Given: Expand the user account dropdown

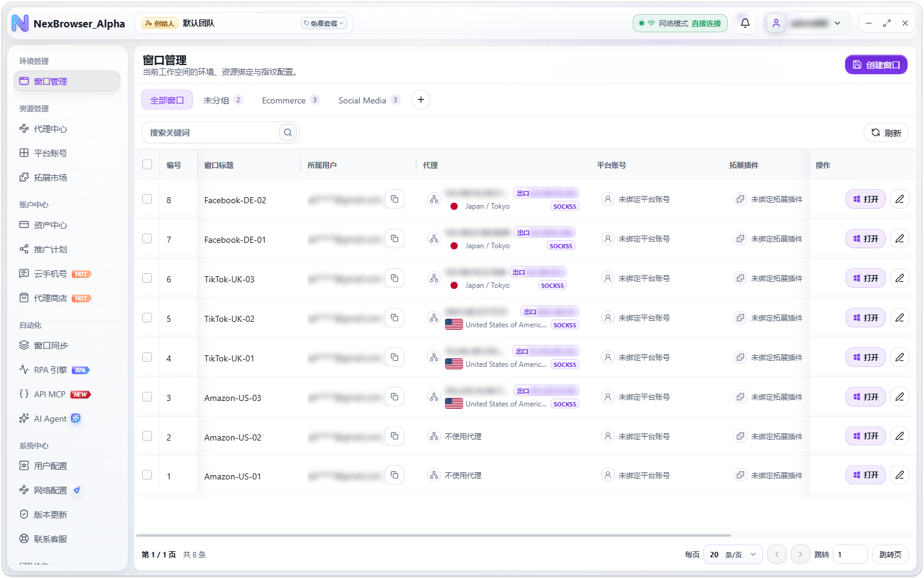Looking at the screenshot, I should (808, 23).
